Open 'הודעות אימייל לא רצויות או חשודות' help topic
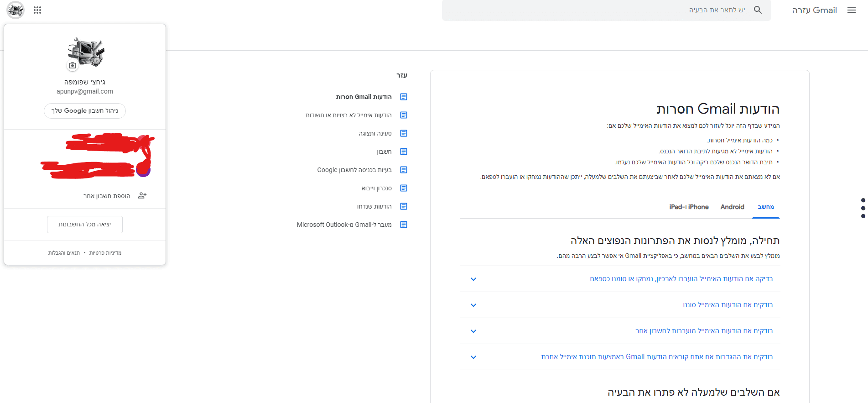The height and width of the screenshot is (403, 868). point(348,115)
